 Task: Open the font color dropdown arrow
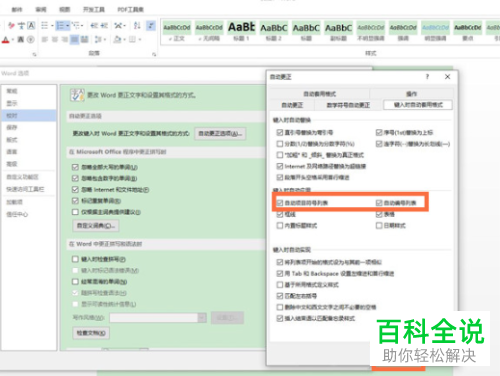point(13,40)
